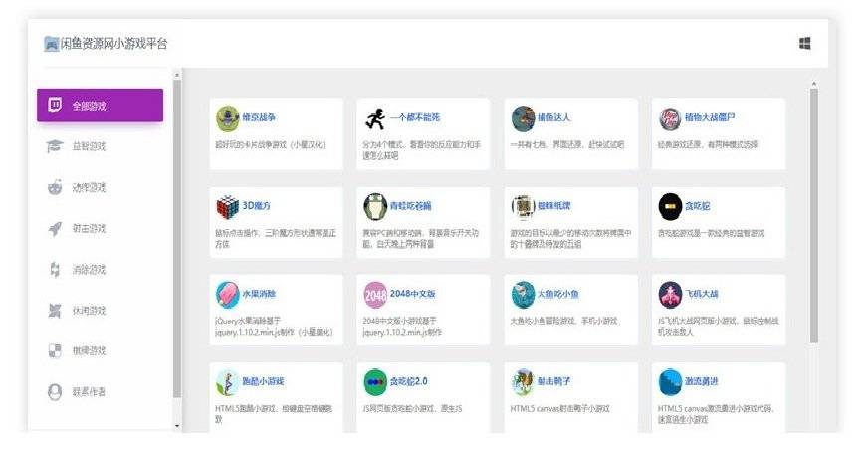Select 全部游戏 in the sidebar
This screenshot has height=450, width=868.
pyautogui.click(x=100, y=106)
